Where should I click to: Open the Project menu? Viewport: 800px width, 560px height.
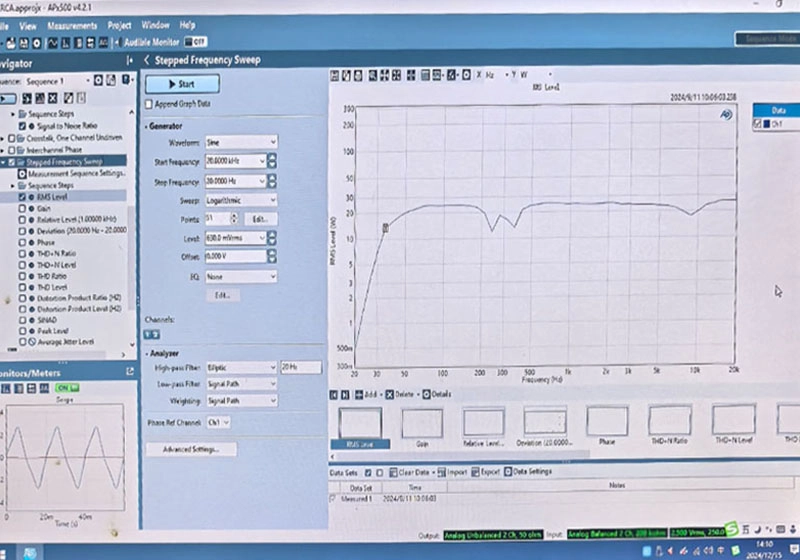(x=120, y=24)
